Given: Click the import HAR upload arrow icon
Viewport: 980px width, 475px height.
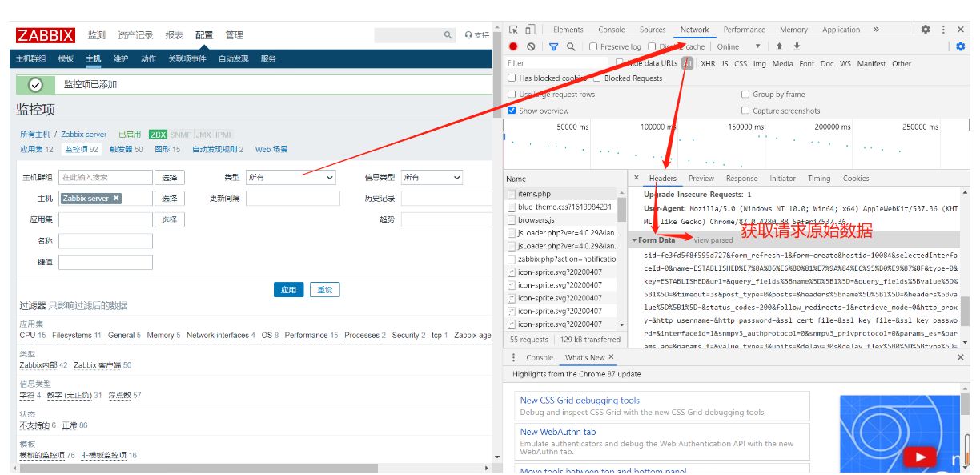Looking at the screenshot, I should point(779,46).
